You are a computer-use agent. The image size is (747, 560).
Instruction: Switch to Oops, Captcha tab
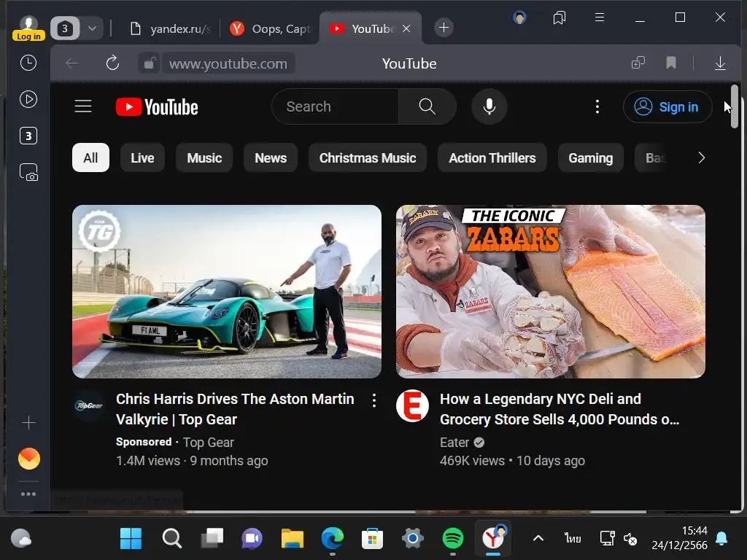click(270, 28)
